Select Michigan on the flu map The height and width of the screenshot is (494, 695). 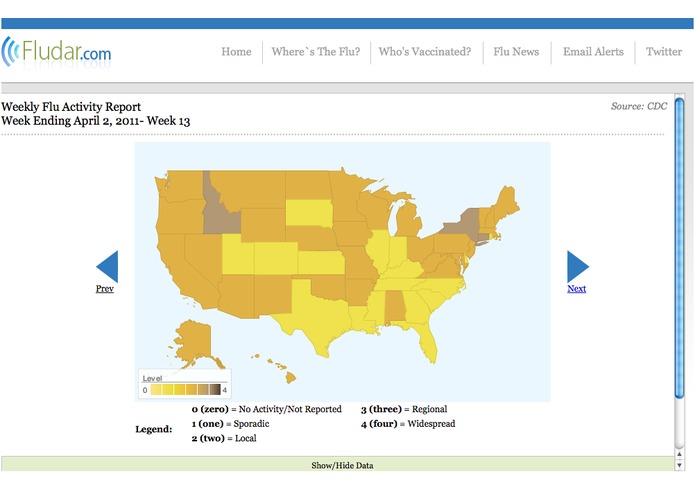408,221
